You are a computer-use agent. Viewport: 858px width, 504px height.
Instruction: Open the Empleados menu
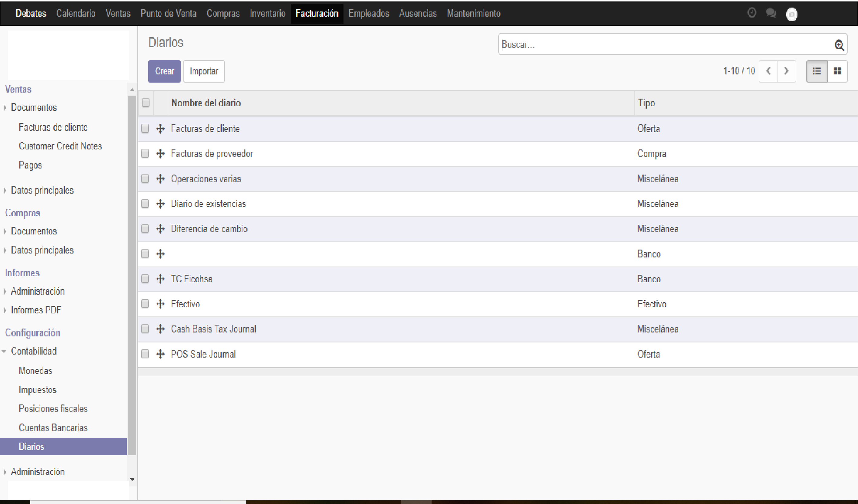click(368, 13)
